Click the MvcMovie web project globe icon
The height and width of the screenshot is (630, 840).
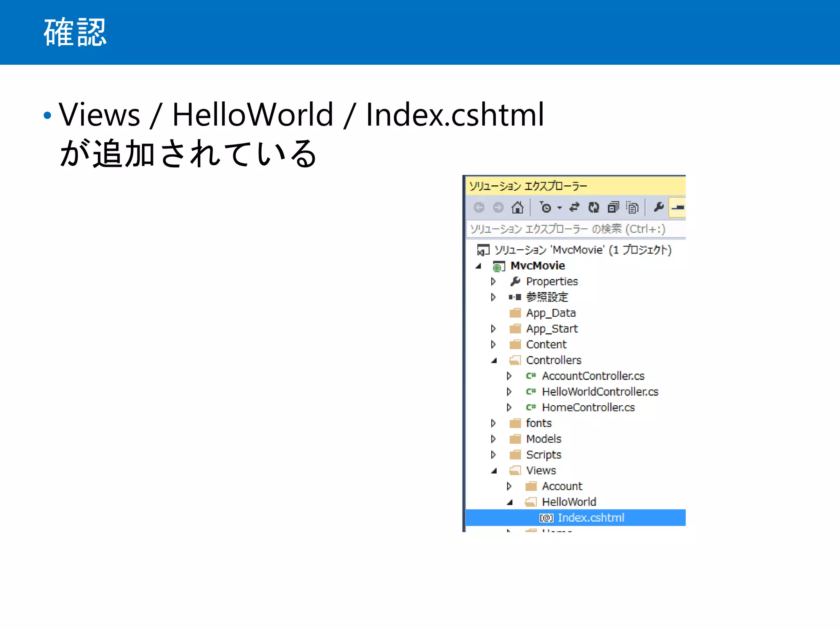coord(499,267)
